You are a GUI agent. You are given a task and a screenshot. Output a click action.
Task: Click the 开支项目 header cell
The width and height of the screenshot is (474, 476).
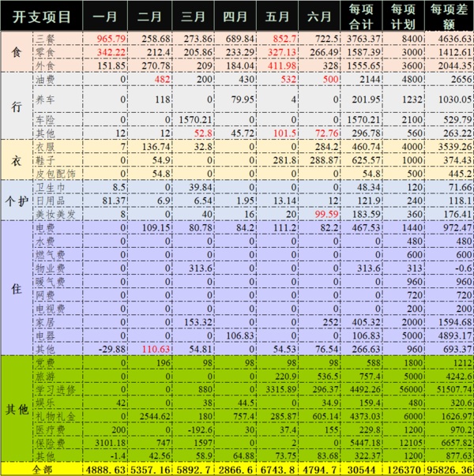coord(41,16)
